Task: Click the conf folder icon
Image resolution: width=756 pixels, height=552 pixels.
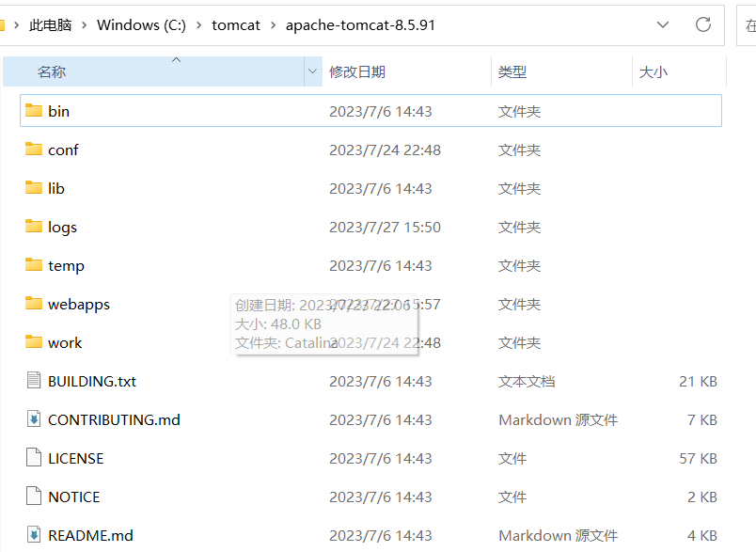Action: (34, 149)
